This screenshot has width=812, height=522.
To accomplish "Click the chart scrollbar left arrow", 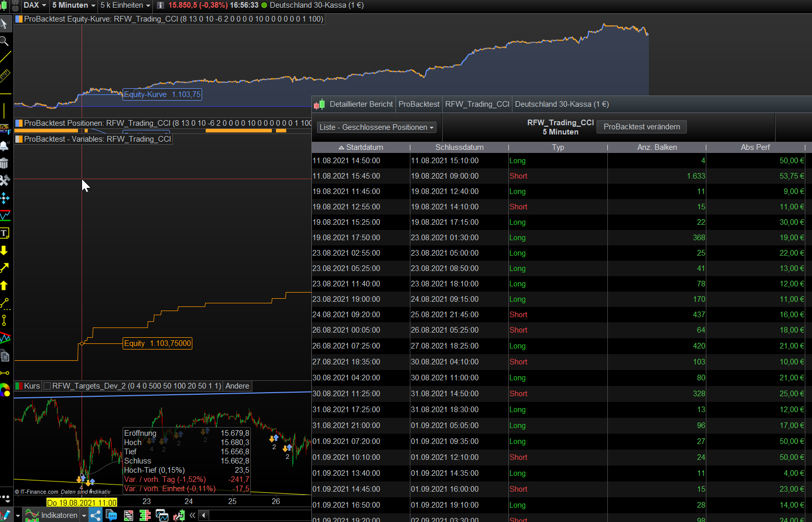I will 204,515.
